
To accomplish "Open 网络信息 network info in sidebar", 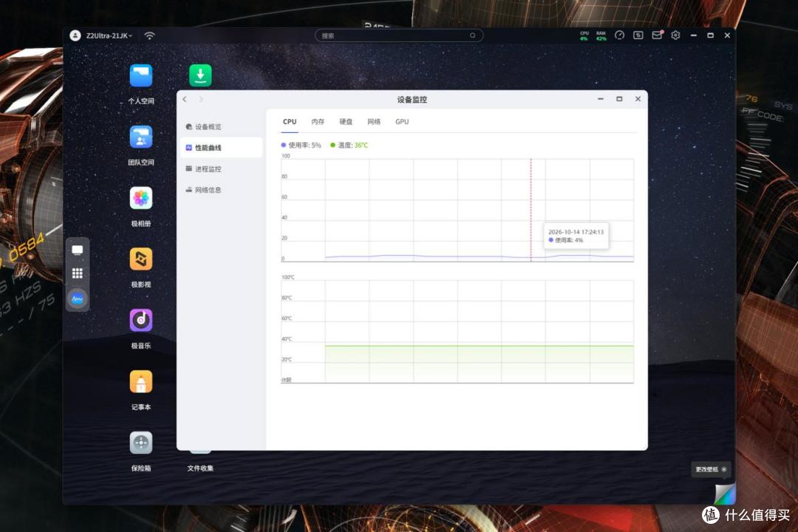I will point(222,190).
